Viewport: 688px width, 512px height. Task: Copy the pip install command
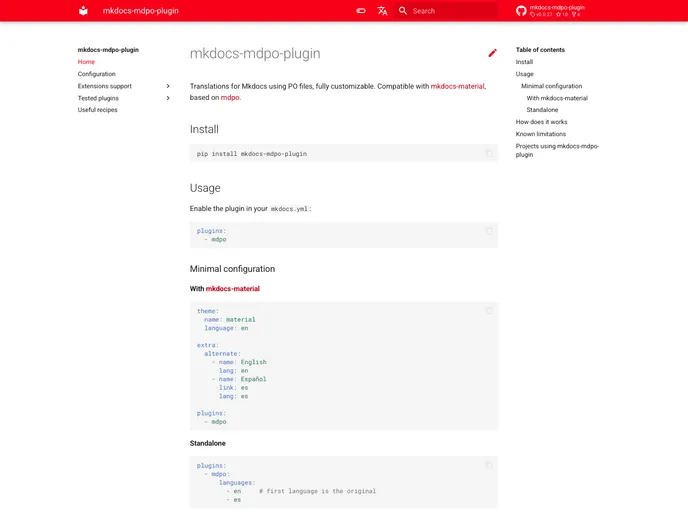(x=489, y=154)
